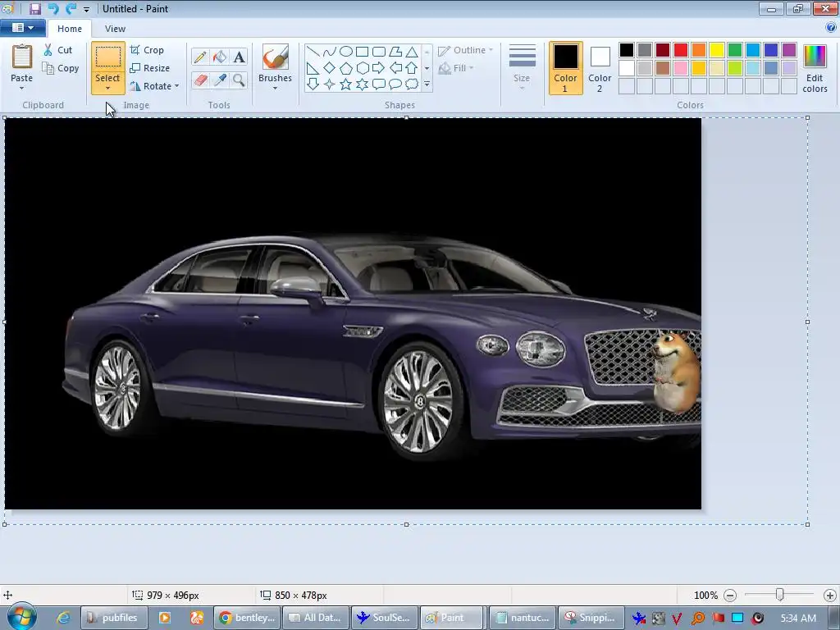Screen dimensions: 840x630
Task: Select the Magnifier tool
Action: click(x=239, y=80)
